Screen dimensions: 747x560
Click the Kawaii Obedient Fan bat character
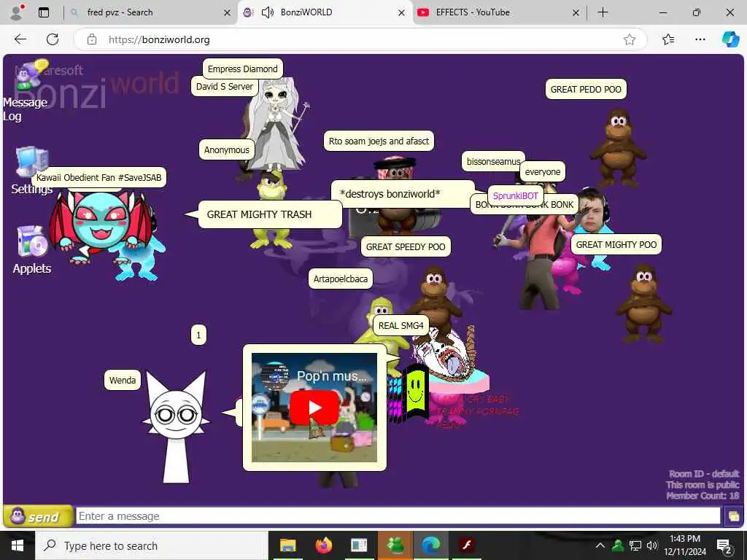point(100,224)
